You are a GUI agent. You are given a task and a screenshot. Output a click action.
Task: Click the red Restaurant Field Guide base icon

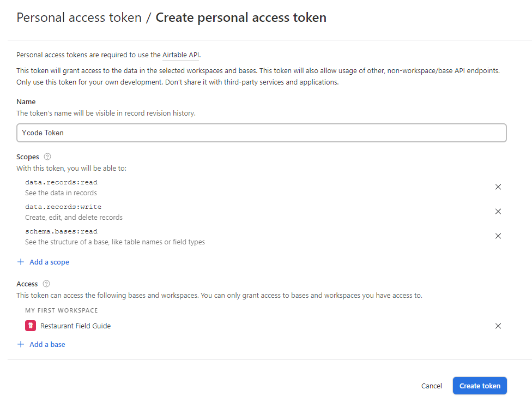tap(31, 326)
